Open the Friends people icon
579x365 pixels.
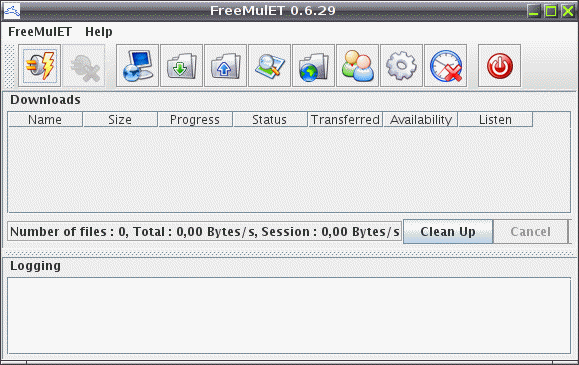point(357,66)
